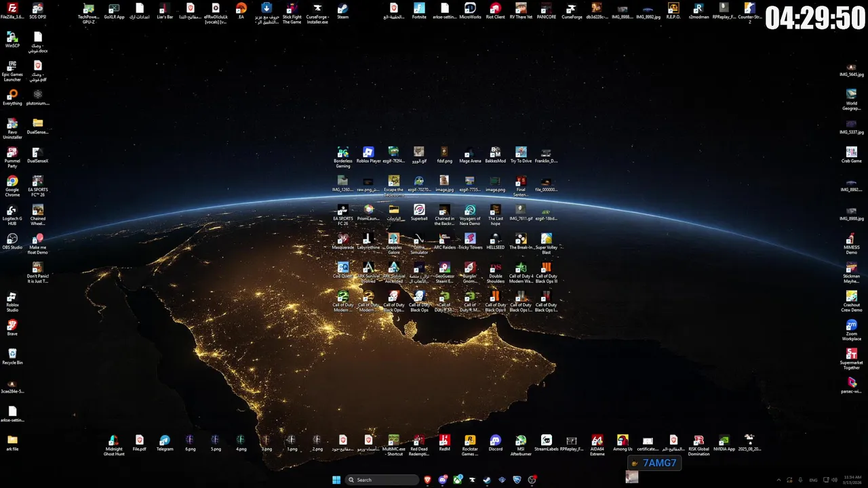This screenshot has height=488, width=868.
Task: Open WinSCP desktop shortcut
Action: (x=12, y=39)
